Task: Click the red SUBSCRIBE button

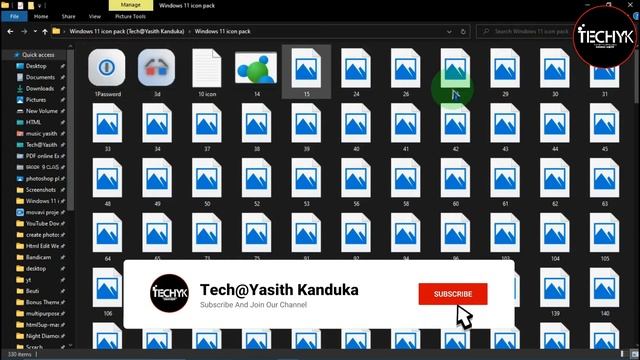Action: click(453, 294)
